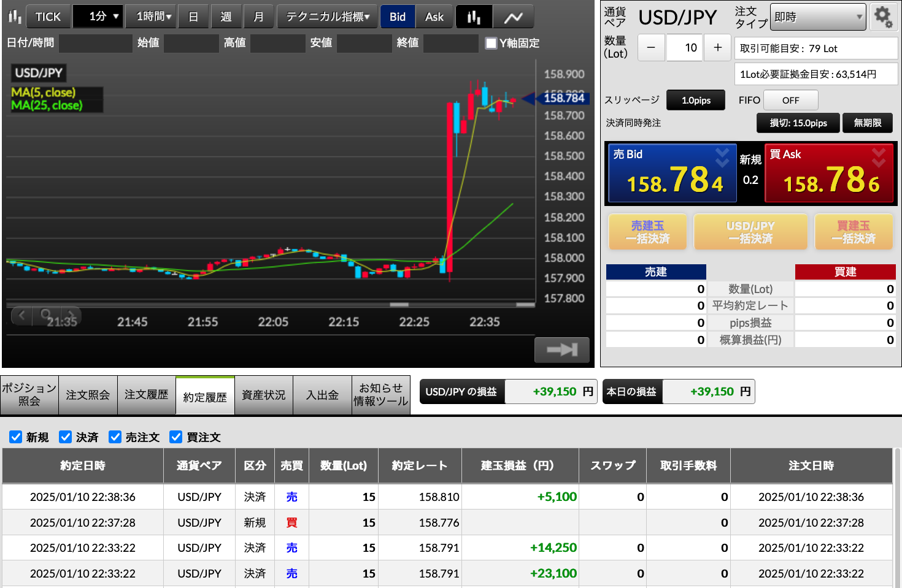
Task: Select the 新規 買 row at 158.776
Action: (x=447, y=522)
